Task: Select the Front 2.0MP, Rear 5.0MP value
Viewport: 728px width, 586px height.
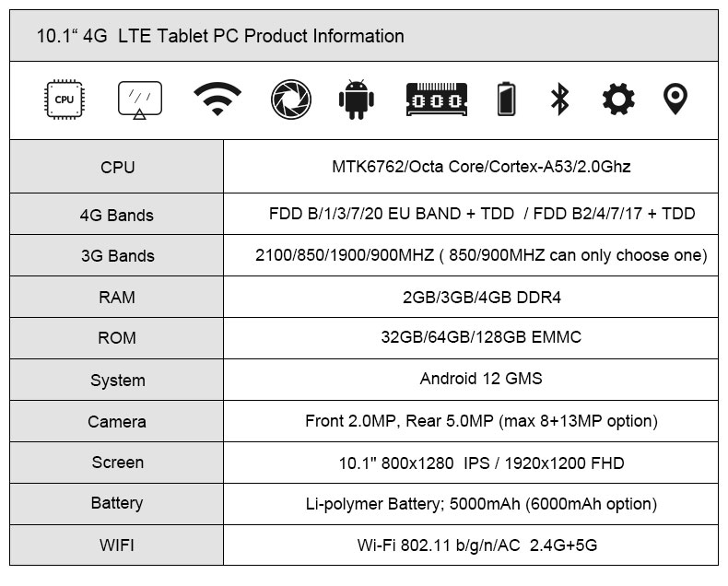Action: [x=481, y=421]
